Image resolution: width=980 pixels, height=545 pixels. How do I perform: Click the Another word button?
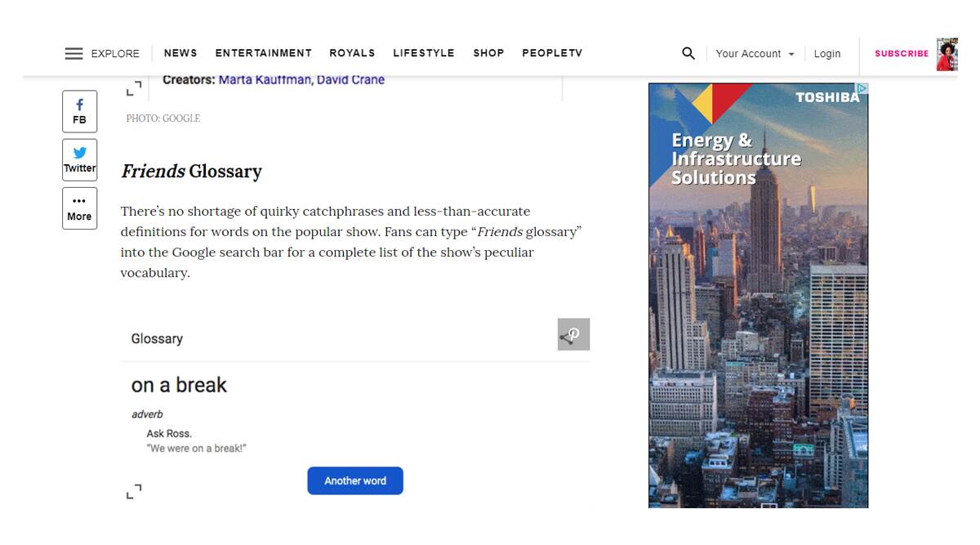(355, 480)
